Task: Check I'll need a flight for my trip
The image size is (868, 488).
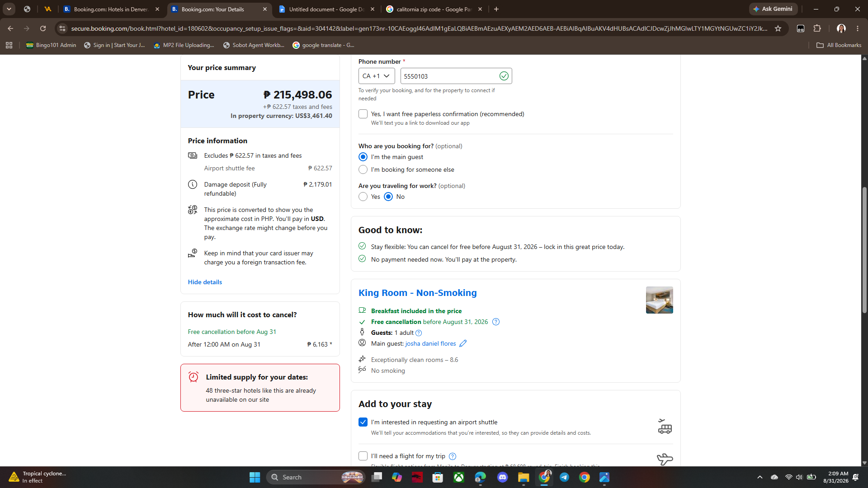Action: coord(363,456)
